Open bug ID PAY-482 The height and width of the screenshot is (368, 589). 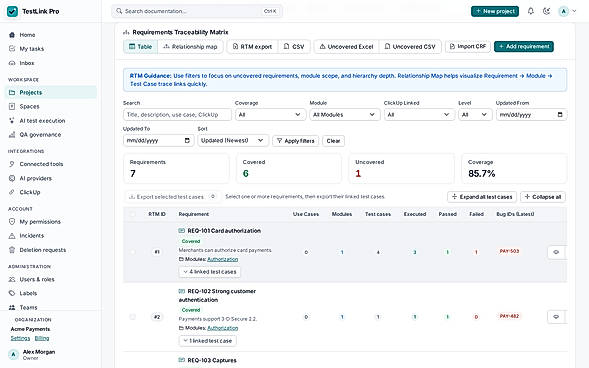coord(509,316)
